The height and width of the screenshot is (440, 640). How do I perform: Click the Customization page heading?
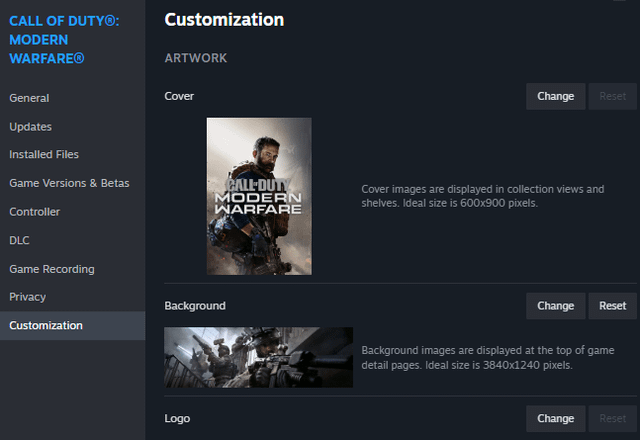[x=224, y=20]
